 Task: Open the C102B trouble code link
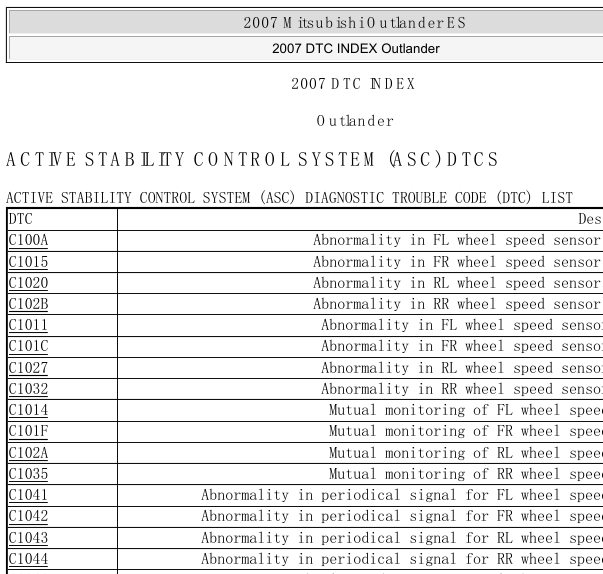coord(28,304)
